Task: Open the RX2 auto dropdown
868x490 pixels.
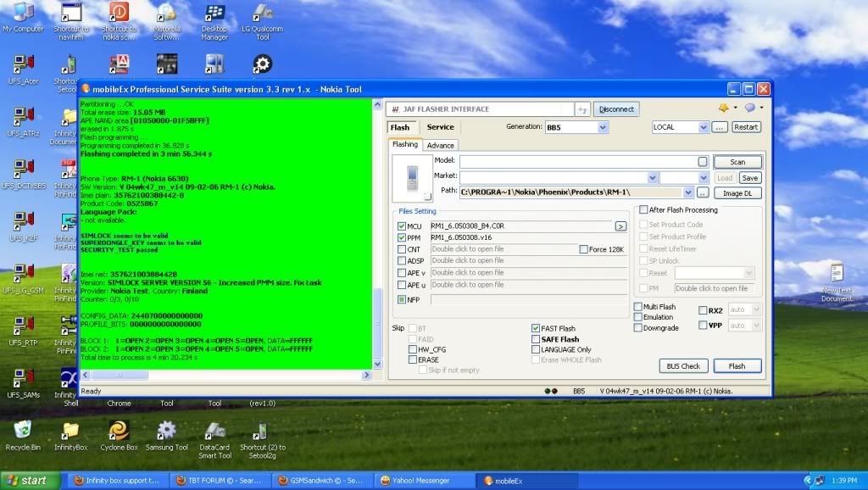Action: tap(757, 309)
